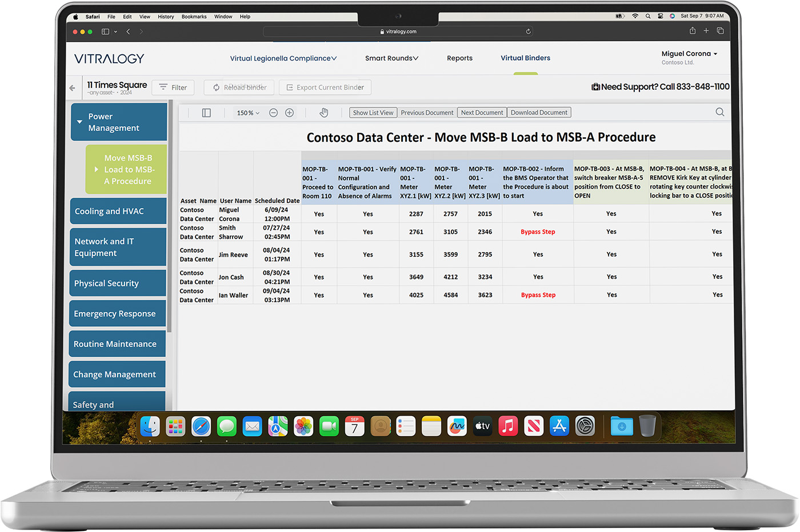Open the Virtual Legionella Compliance dropdown
The image size is (800, 532).
pyautogui.click(x=283, y=58)
